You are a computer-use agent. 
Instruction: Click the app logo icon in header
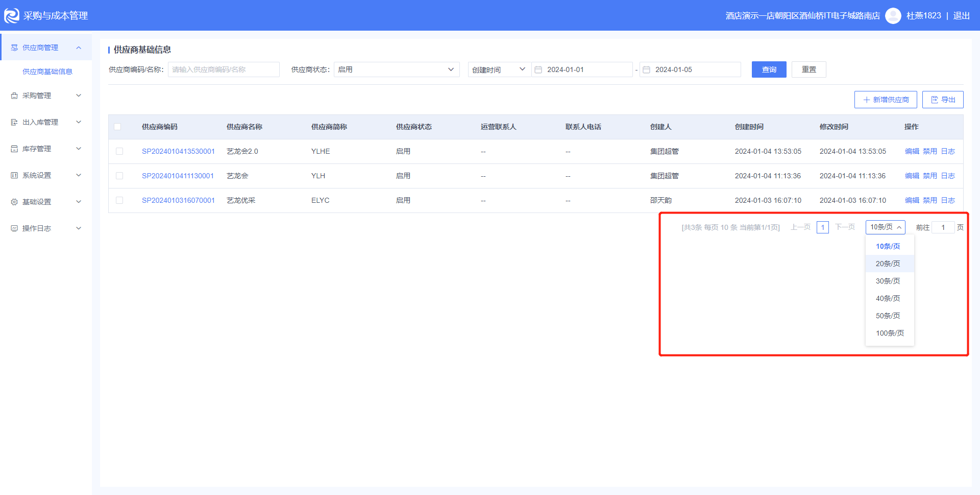pos(12,16)
